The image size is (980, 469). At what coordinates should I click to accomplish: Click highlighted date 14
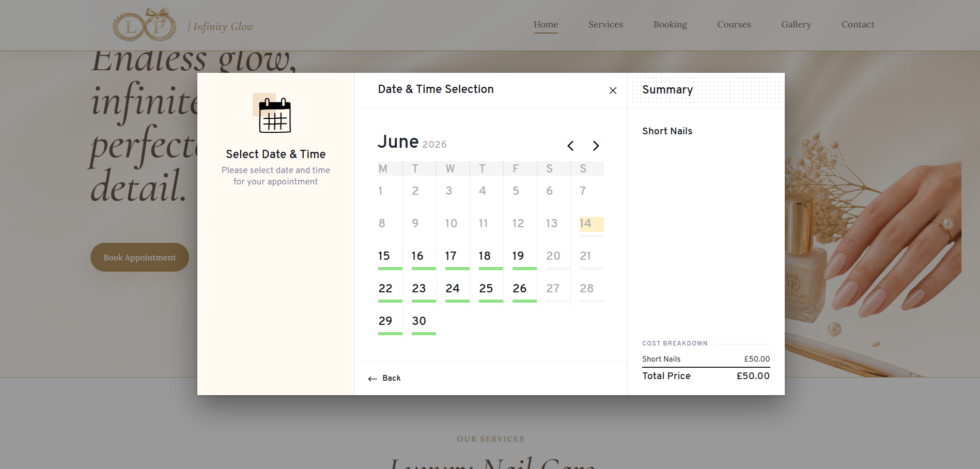pos(592,224)
